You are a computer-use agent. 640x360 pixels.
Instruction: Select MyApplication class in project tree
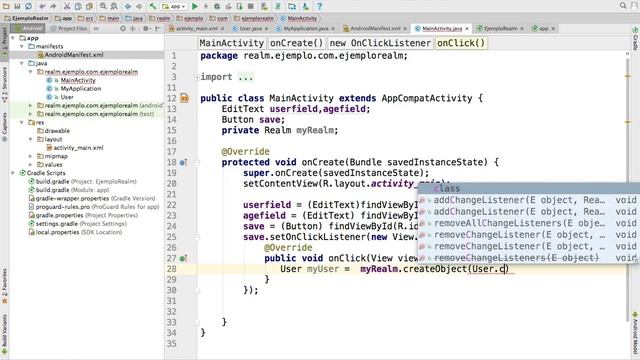tap(80, 89)
